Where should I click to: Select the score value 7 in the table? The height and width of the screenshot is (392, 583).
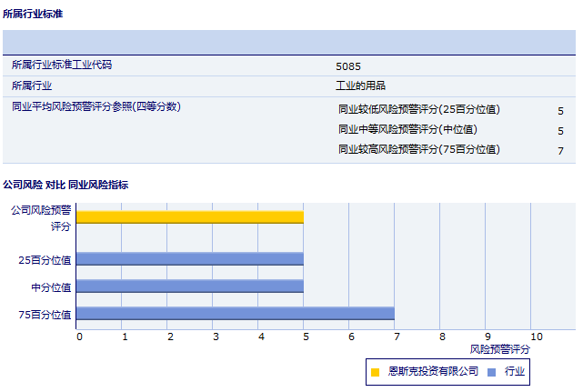coord(560,151)
